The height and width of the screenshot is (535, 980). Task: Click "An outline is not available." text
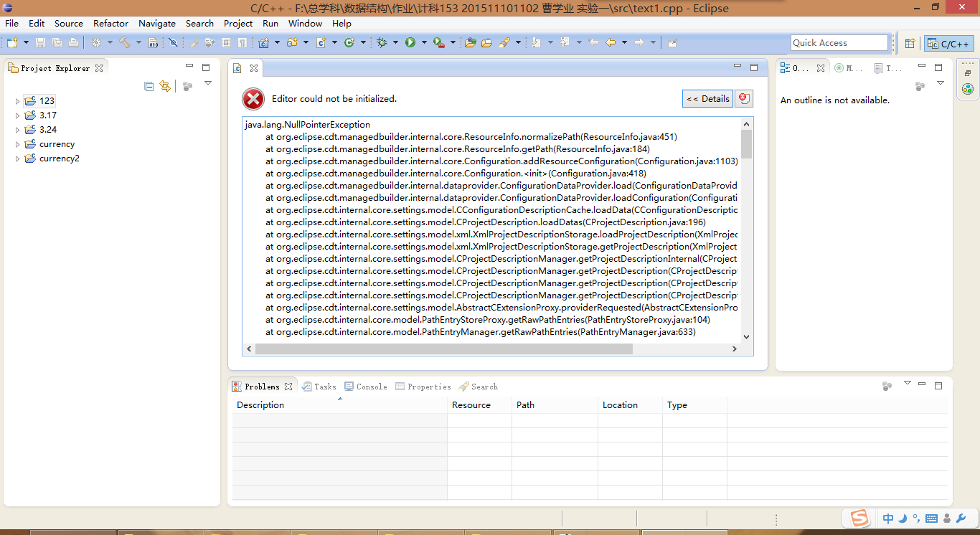835,100
